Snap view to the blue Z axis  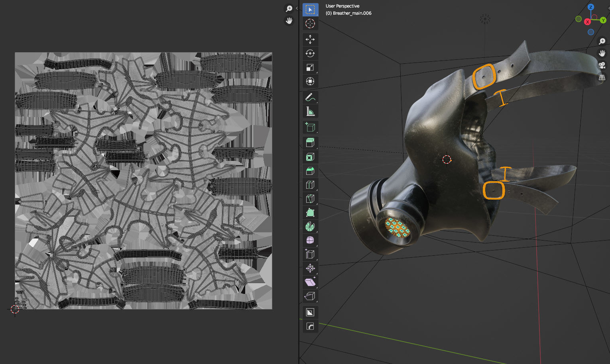591,7
